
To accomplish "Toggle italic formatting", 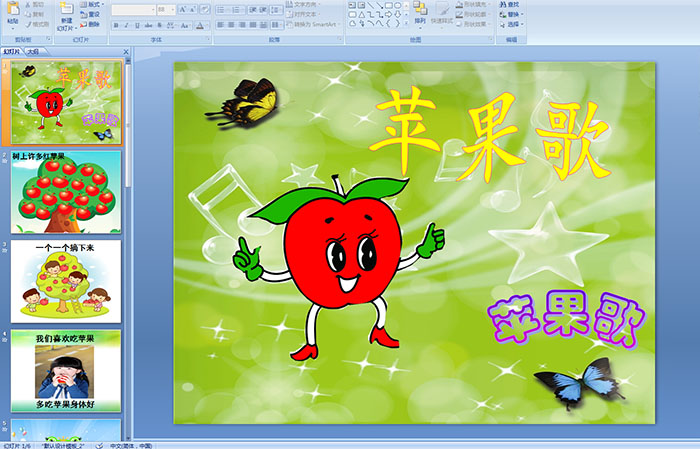I will pyautogui.click(x=126, y=25).
